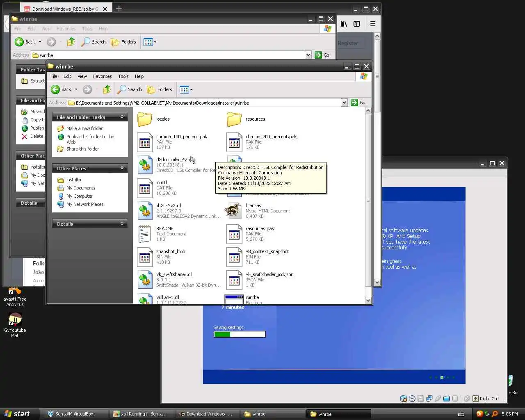Image resolution: width=525 pixels, height=420 pixels.
Task: Click the Start button
Action: click(x=17, y=414)
